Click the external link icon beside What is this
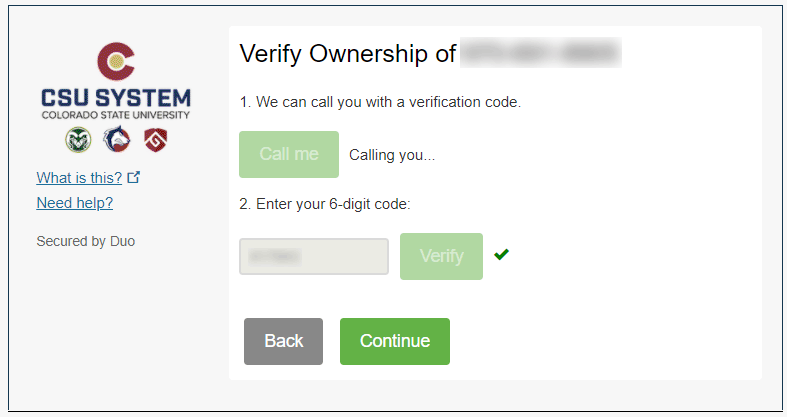The width and height of the screenshot is (787, 417). pyautogui.click(x=134, y=178)
